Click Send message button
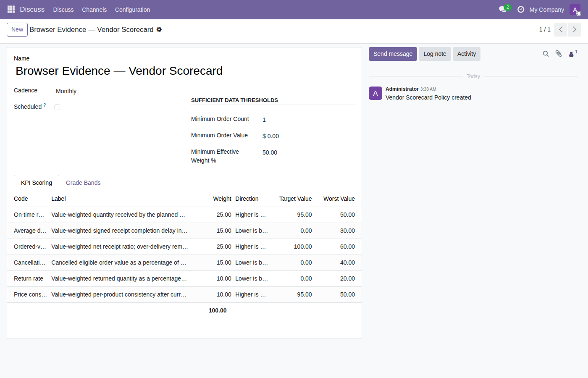The image size is (588, 378). point(393,54)
